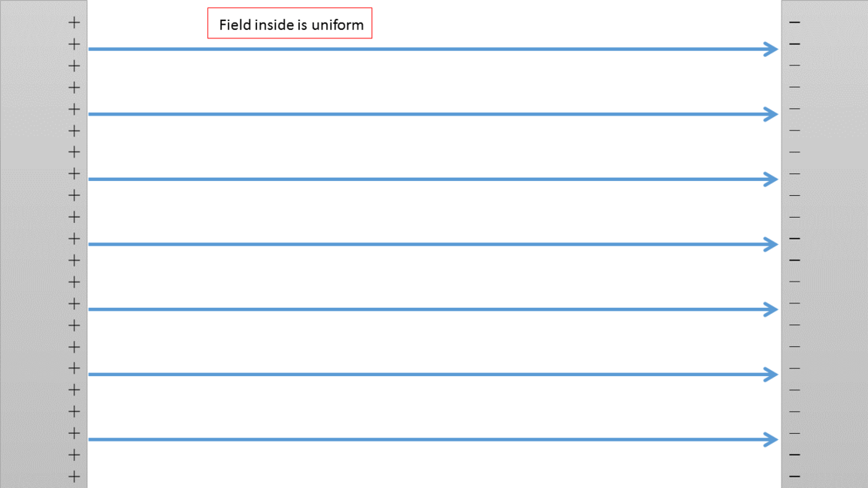Click the arrowhead of the top field arrow
868x488 pixels.
(x=772, y=50)
